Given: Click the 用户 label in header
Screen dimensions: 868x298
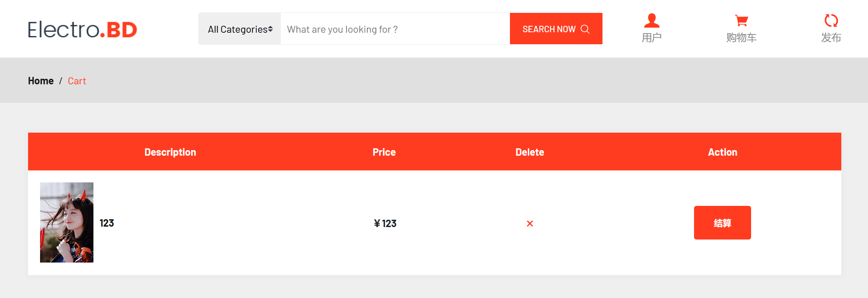Looking at the screenshot, I should 652,38.
